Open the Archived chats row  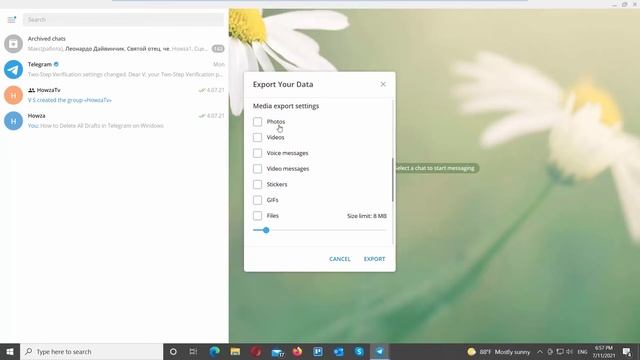(114, 44)
